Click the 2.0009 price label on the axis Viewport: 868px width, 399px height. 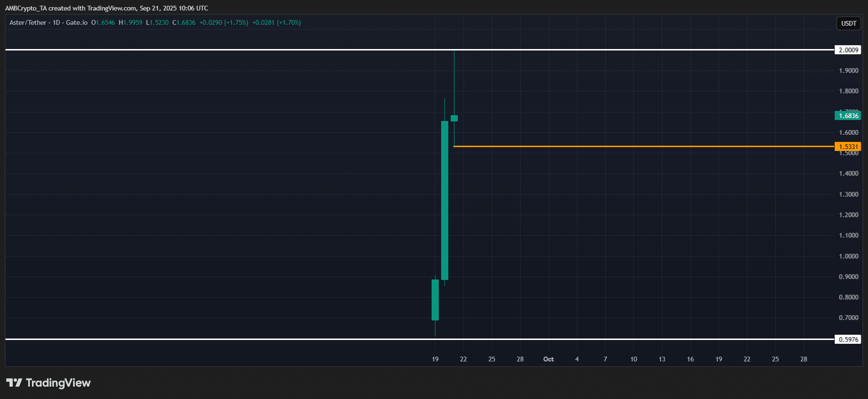click(x=848, y=50)
